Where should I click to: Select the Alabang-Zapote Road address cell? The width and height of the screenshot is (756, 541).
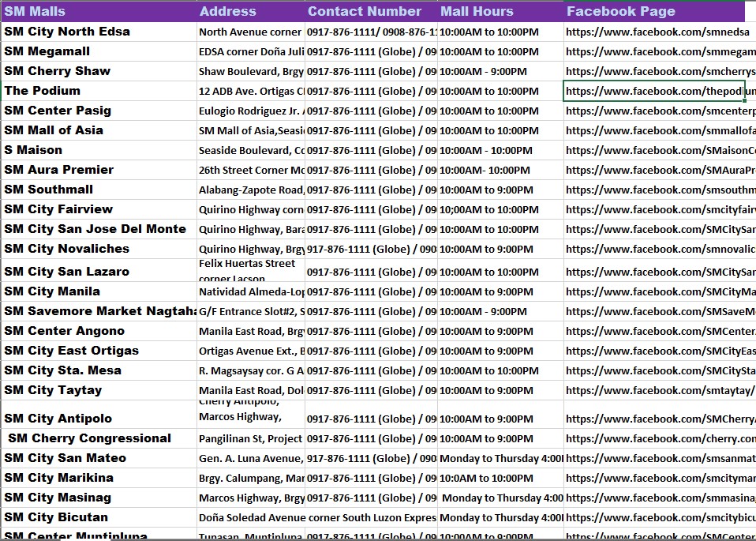pyautogui.click(x=251, y=190)
